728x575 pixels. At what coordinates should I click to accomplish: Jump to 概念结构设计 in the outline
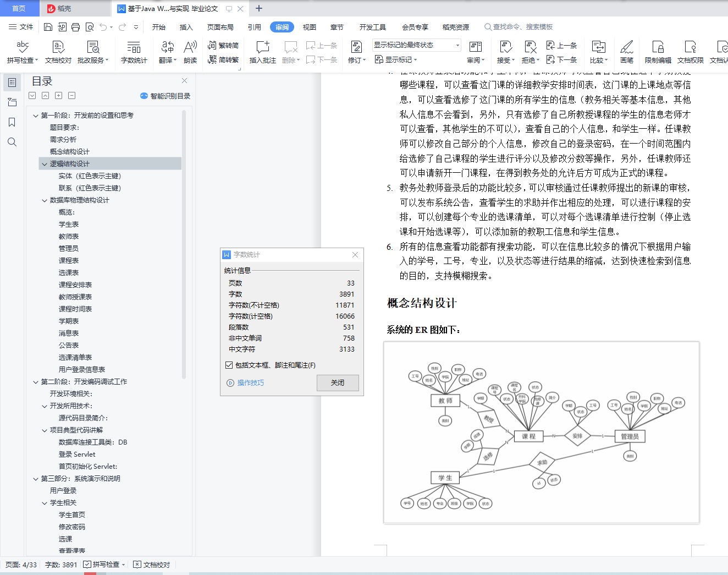point(70,152)
